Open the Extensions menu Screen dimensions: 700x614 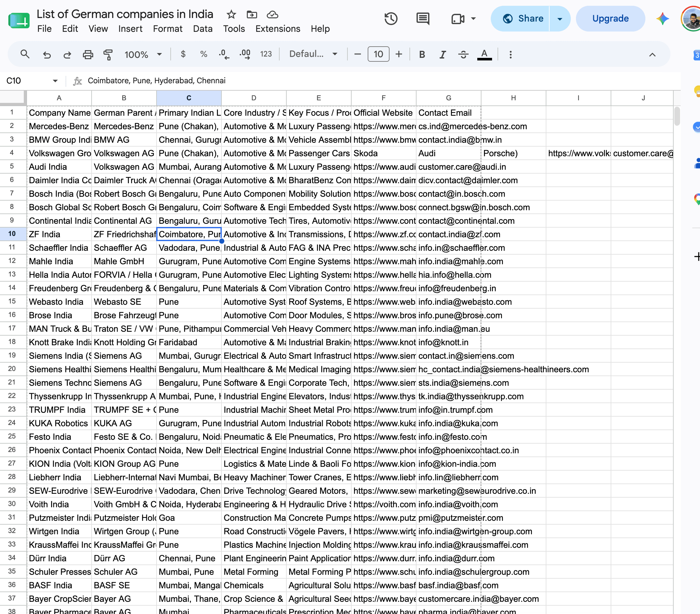coord(278,29)
